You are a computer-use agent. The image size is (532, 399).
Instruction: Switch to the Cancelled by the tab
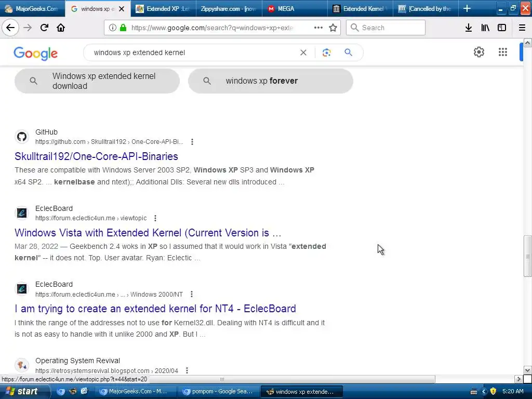[x=426, y=8]
